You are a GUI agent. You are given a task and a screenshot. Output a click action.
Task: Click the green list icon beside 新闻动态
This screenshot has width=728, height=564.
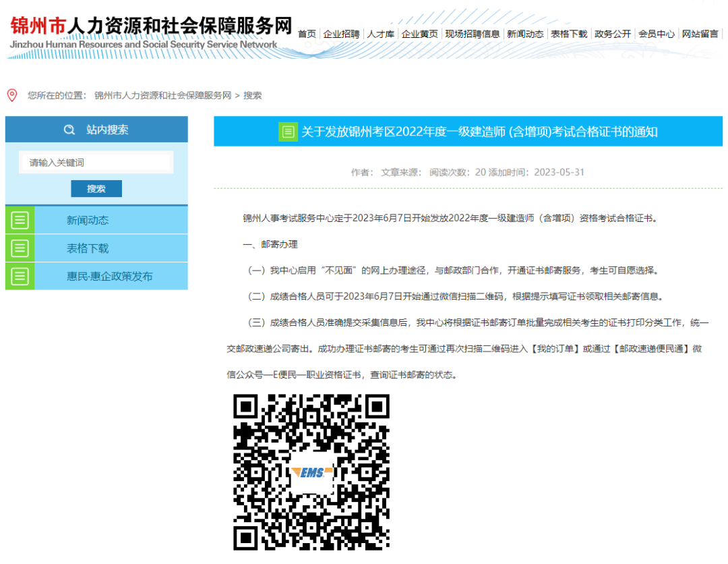coord(20,220)
